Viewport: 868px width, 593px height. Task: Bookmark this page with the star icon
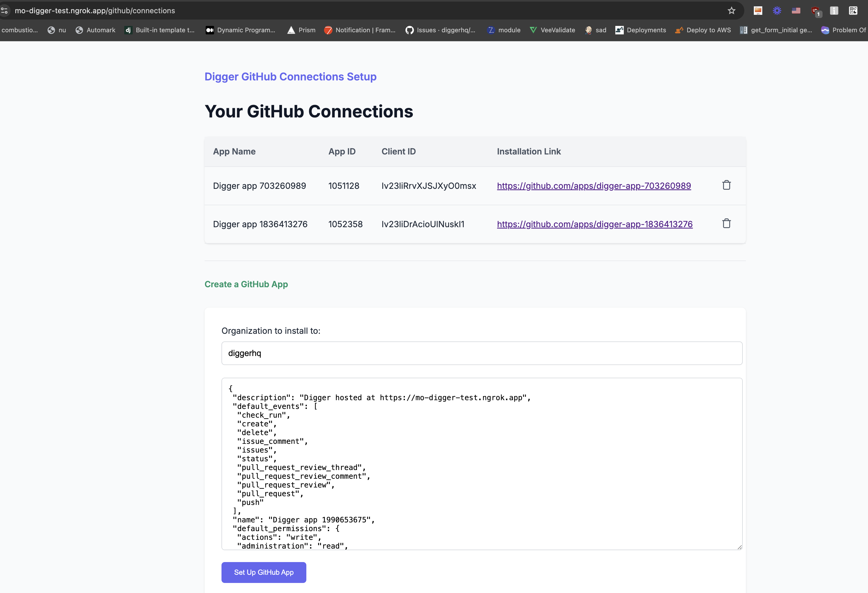[731, 11]
